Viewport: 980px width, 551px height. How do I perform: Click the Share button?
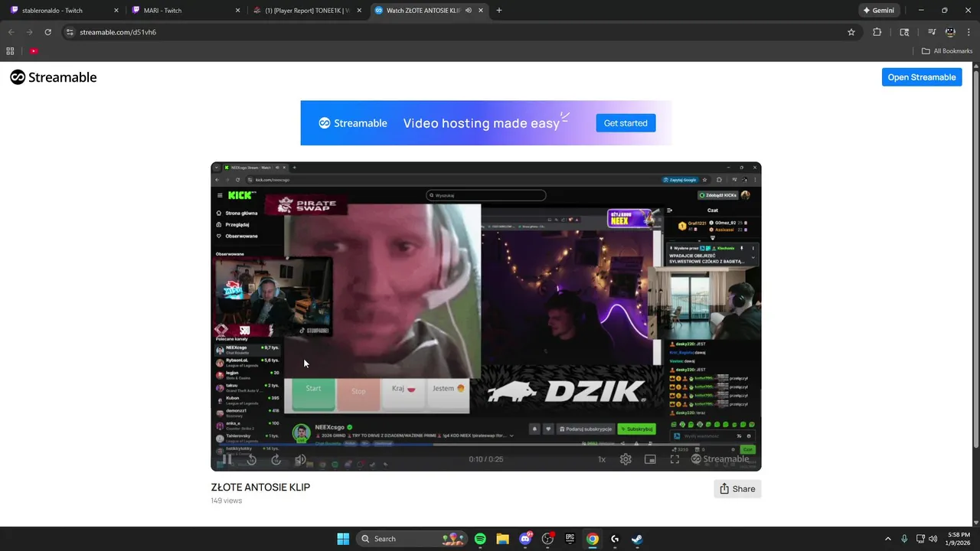[x=737, y=489]
